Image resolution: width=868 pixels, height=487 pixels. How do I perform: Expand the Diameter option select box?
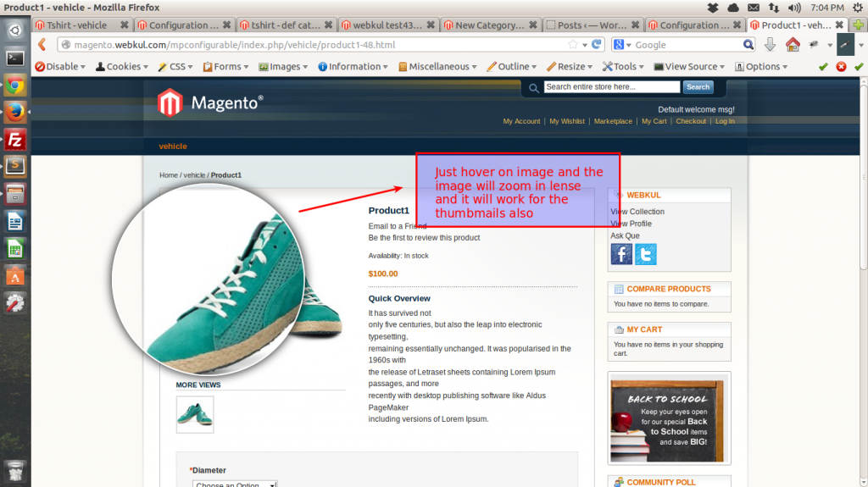235,484
